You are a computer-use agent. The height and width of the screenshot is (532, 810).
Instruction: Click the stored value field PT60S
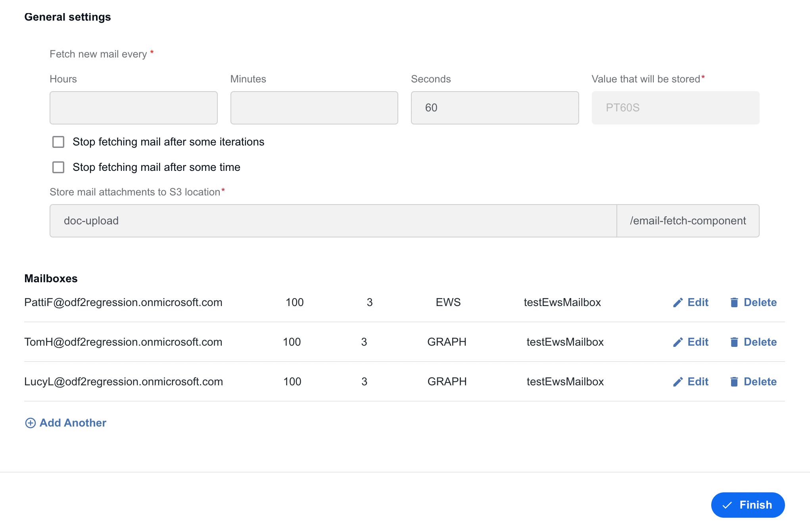[x=676, y=108]
